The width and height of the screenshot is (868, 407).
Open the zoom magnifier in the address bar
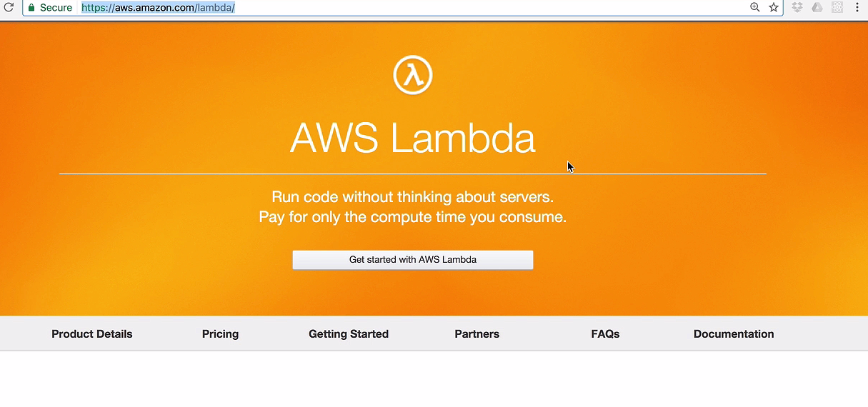[x=755, y=7]
